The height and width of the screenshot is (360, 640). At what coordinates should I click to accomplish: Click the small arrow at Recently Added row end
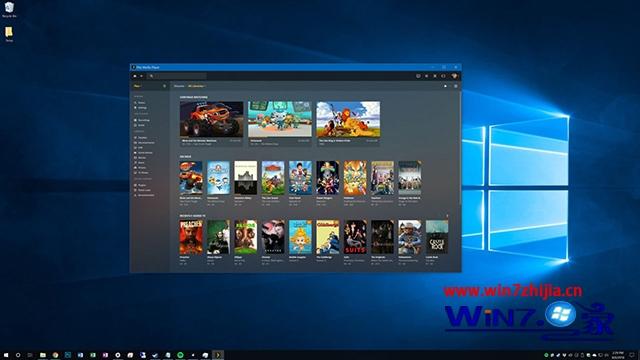tap(447, 216)
